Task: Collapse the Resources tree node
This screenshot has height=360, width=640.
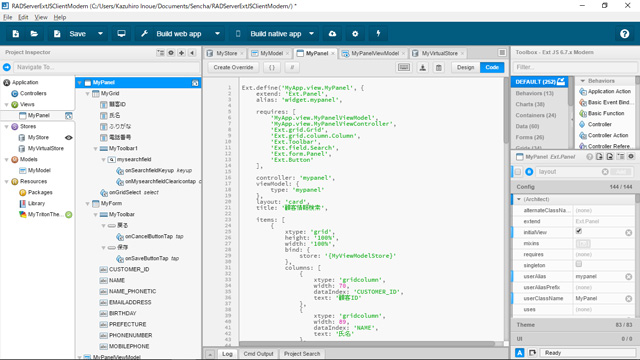Action: click(x=6, y=182)
